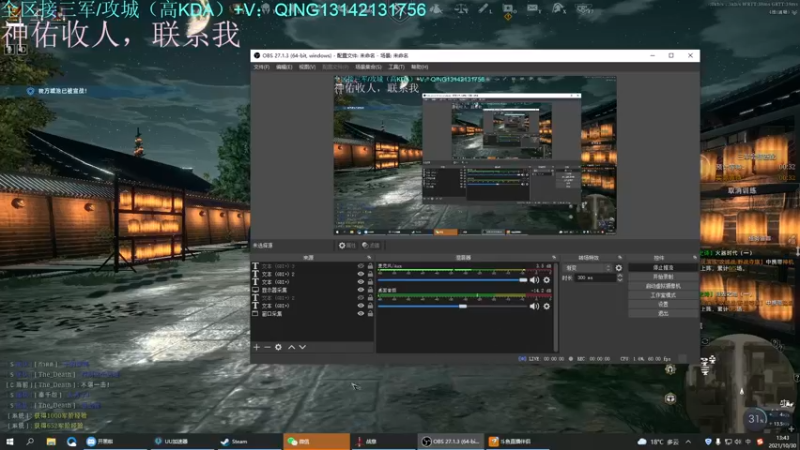800x450 pixels.
Task: Switch to 微信 WeChat on the taskbar
Action: coord(316,441)
